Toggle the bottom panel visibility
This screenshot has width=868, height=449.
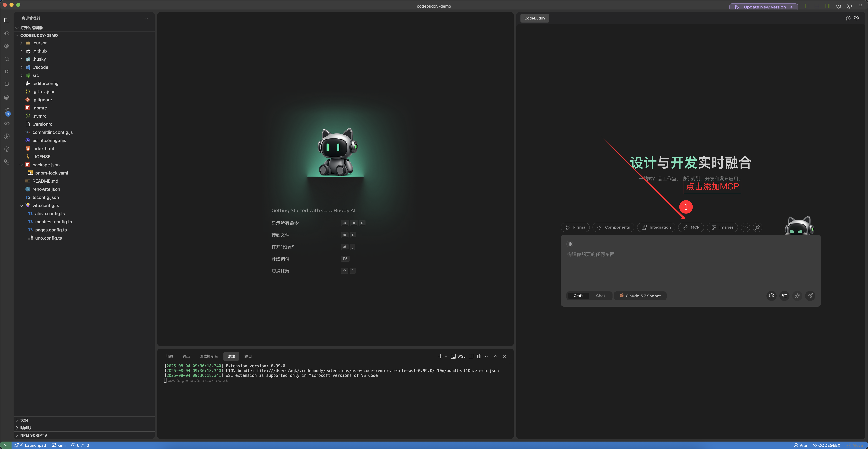tap(816, 6)
